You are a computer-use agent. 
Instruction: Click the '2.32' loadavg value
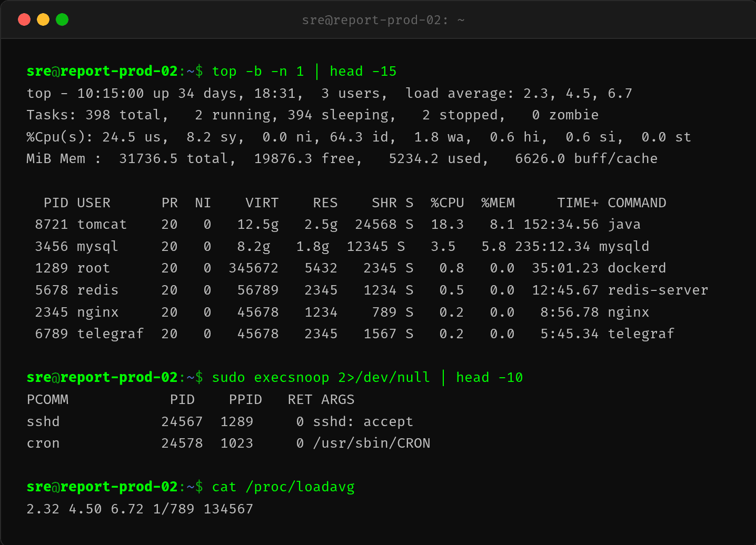(43, 509)
